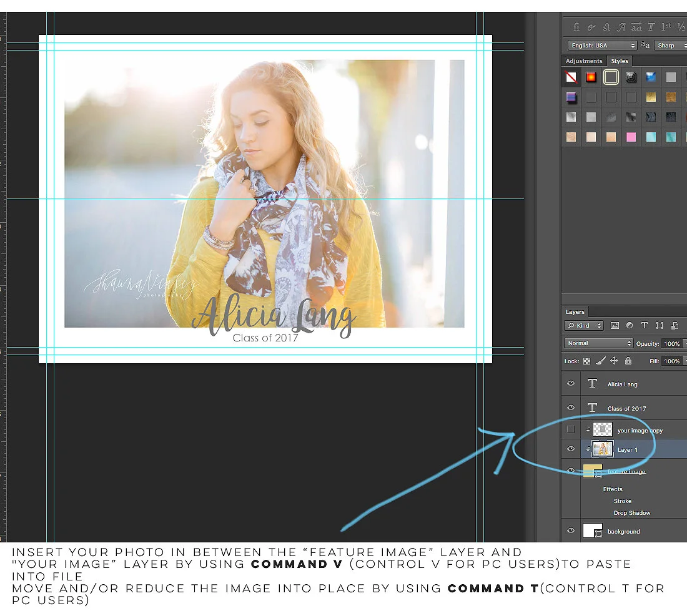This screenshot has height=616, width=687.
Task: Select the filter-for-shape-layers icon
Action: coord(660,325)
